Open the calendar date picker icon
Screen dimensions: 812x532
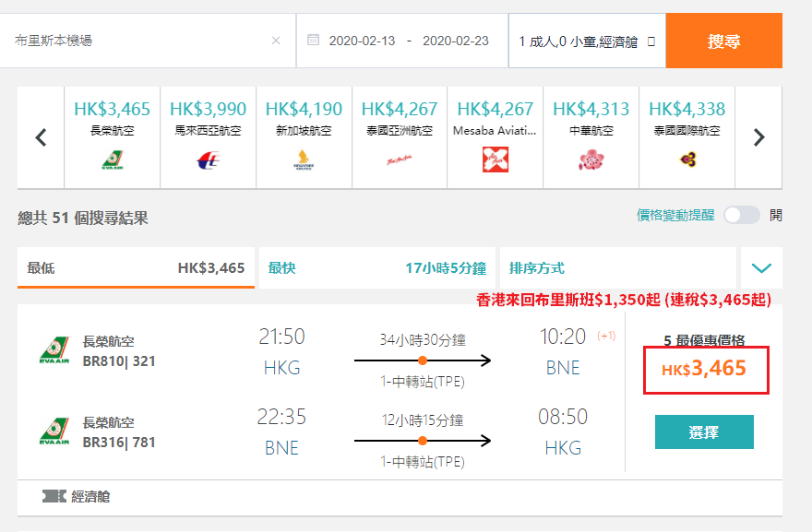(x=314, y=40)
